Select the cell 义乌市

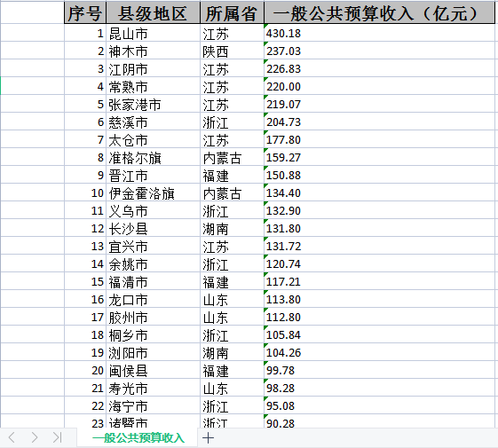(153, 211)
